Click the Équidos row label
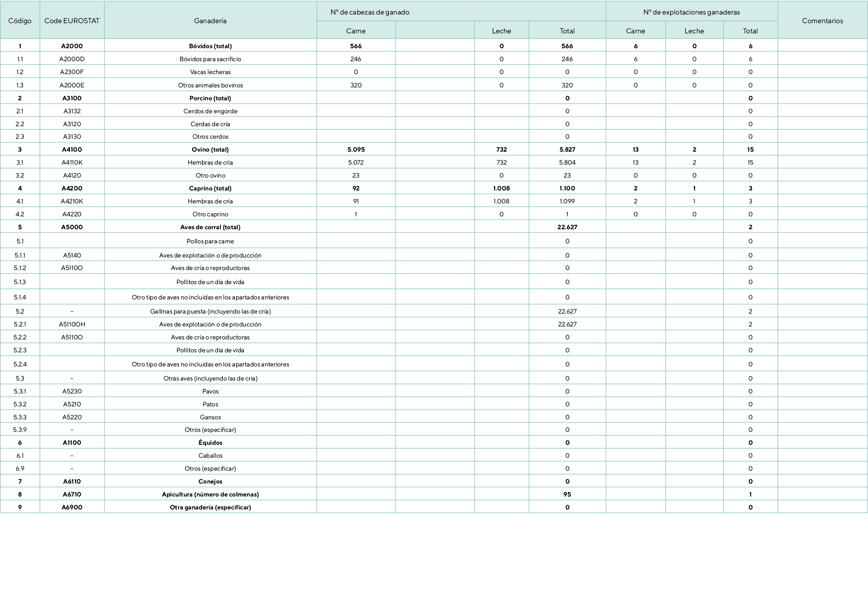Image resolution: width=868 pixels, height=607 pixels. [x=210, y=443]
